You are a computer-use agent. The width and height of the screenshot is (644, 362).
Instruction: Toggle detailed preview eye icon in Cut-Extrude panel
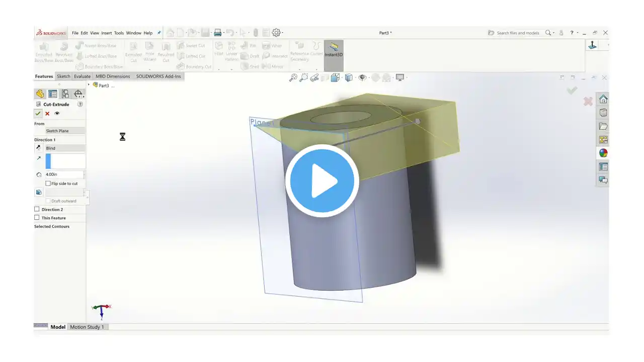(57, 114)
